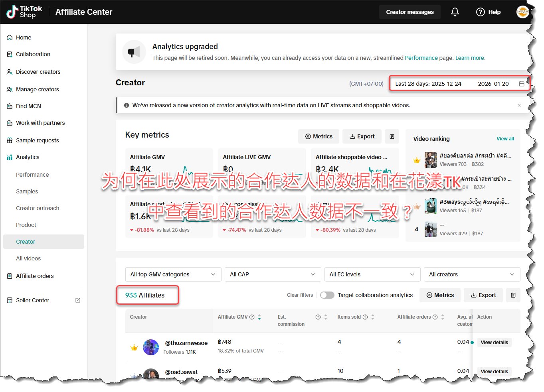
Task: View details for @thuzarnwesoe
Action: click(494, 343)
